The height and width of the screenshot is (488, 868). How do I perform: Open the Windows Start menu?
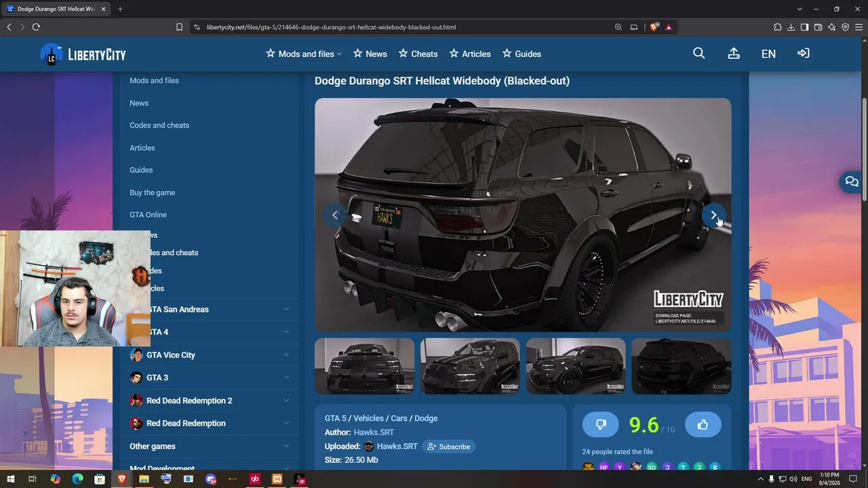(10, 479)
